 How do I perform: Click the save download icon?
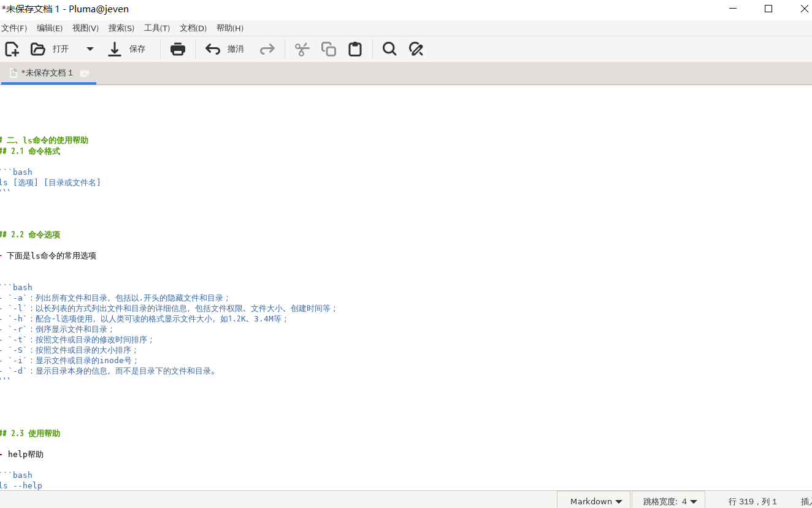click(115, 49)
